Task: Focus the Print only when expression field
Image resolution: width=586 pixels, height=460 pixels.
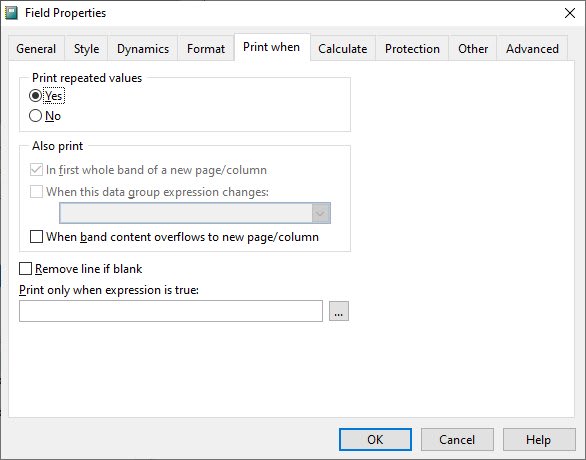Action: [171, 311]
